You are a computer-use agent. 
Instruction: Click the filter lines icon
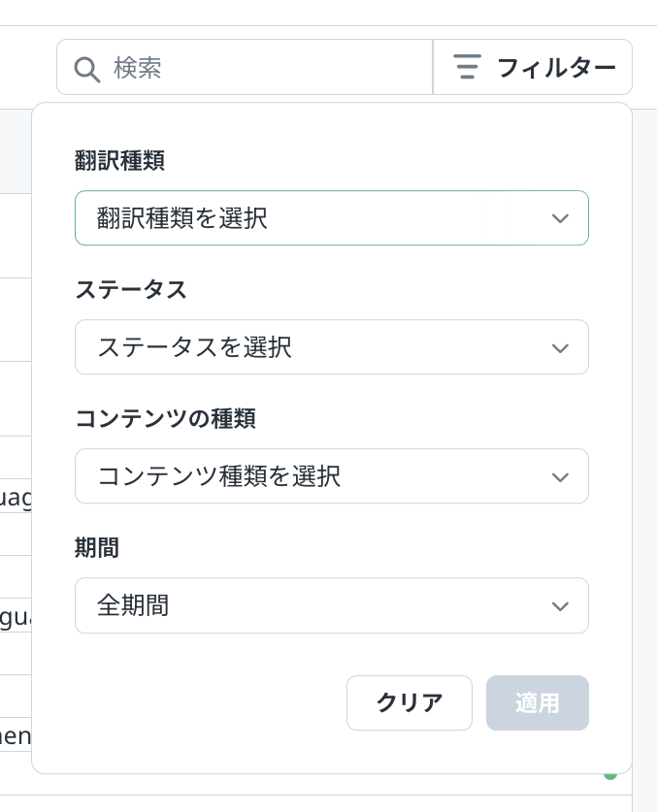coord(468,67)
